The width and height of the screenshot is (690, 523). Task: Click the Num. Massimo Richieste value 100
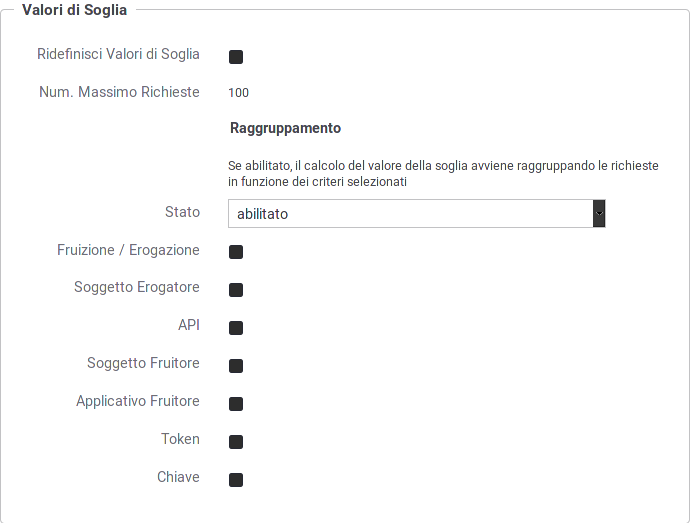click(239, 92)
